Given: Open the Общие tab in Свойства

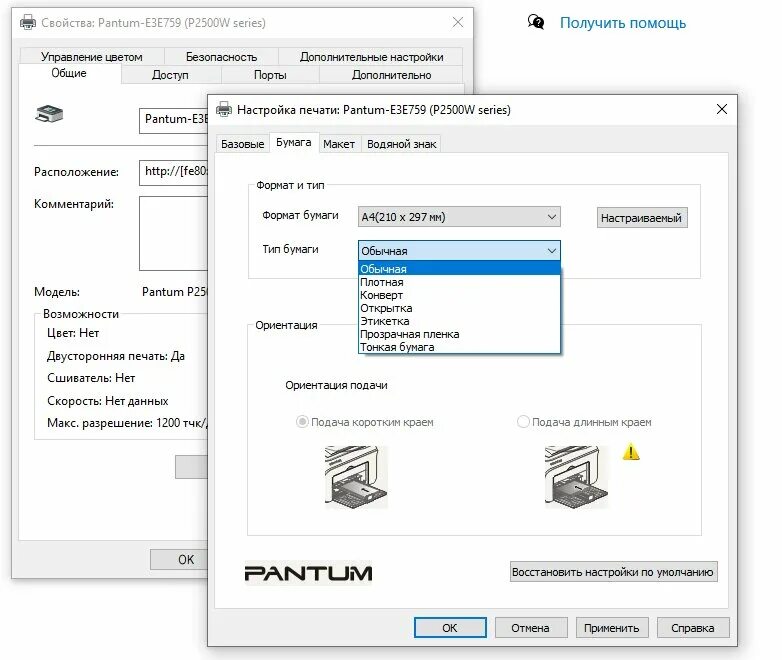Looking at the screenshot, I should 69,73.
